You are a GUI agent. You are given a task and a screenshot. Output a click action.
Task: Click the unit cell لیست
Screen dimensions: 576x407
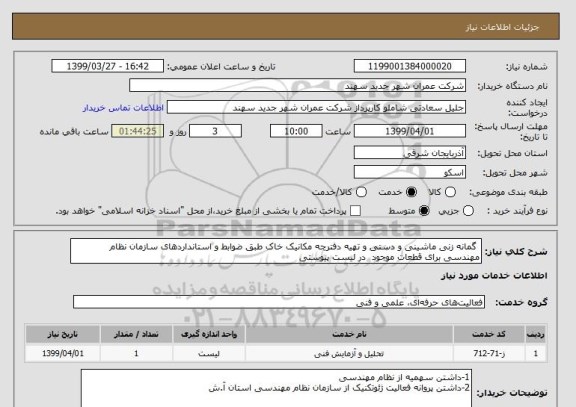[209, 354]
